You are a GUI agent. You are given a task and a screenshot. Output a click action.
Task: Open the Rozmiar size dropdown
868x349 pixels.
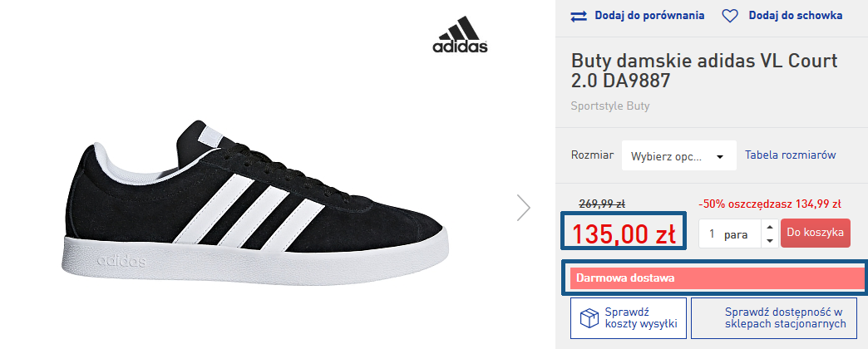(679, 155)
